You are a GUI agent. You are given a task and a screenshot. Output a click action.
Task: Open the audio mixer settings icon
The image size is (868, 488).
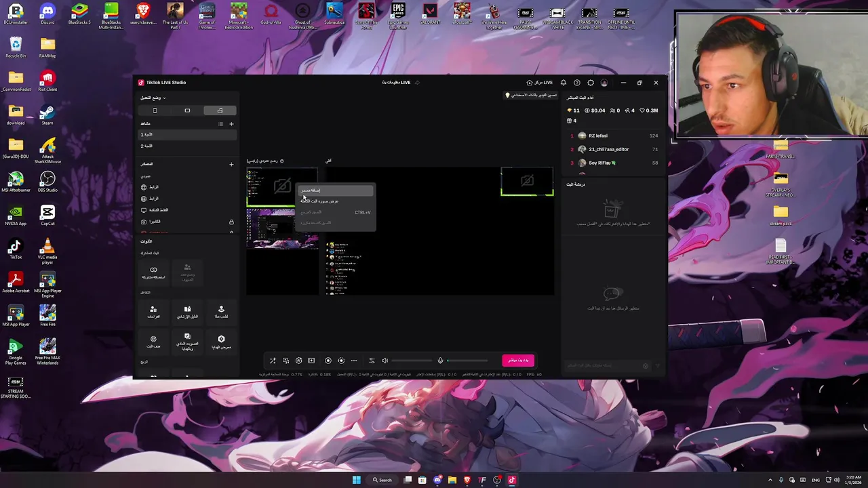click(372, 361)
